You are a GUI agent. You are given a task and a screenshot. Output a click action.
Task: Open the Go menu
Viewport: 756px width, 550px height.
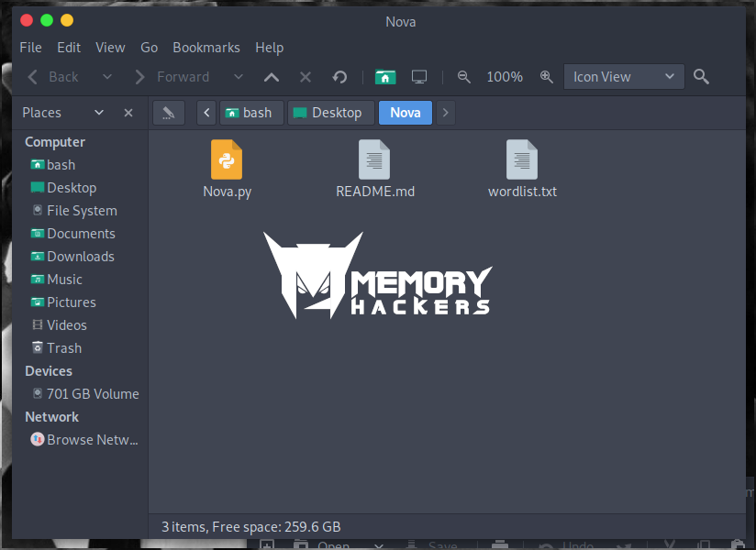[x=149, y=48]
